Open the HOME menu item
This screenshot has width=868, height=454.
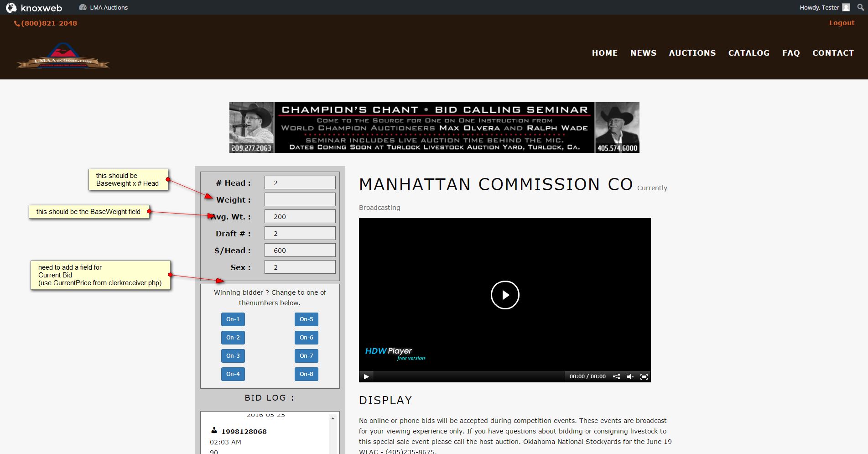click(605, 53)
